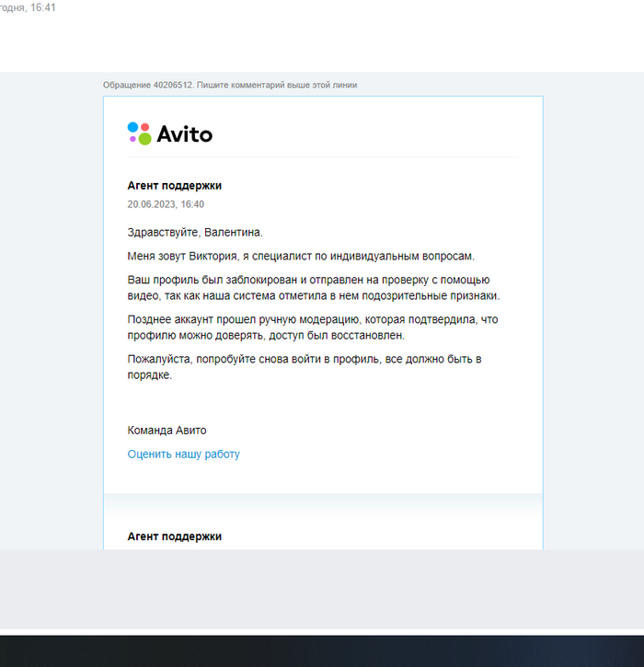Select the 'Обращение 40206512' comment line text
The image size is (644, 667).
click(230, 85)
